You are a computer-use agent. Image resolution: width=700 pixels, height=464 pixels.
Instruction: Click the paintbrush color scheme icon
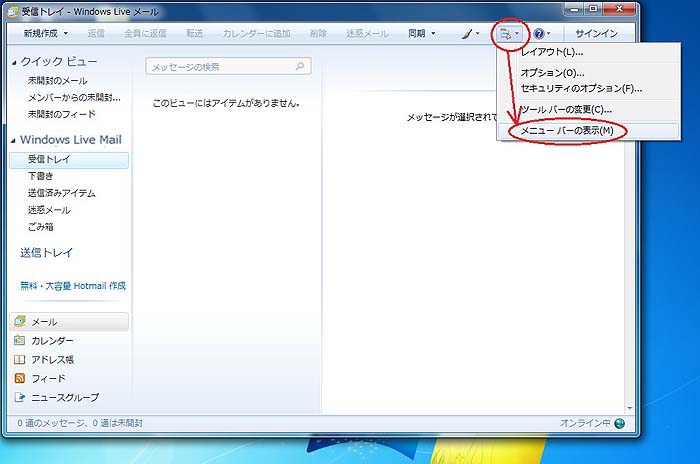(468, 34)
